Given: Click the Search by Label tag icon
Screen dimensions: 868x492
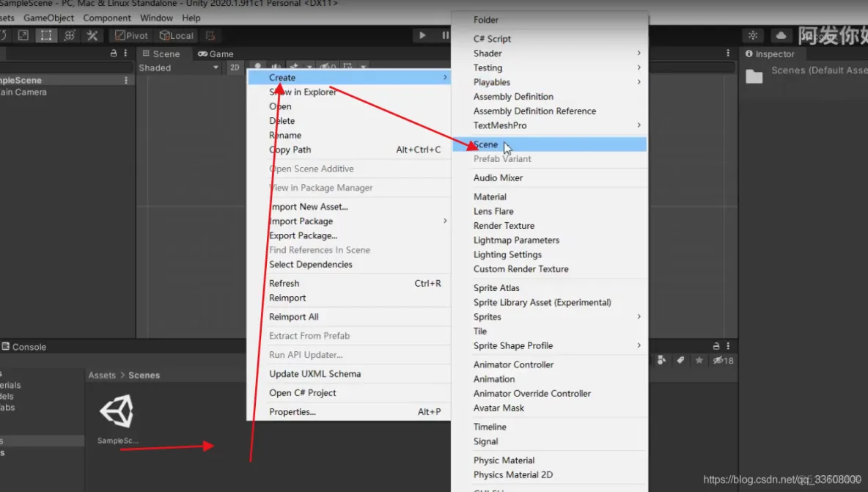Looking at the screenshot, I should [680, 360].
